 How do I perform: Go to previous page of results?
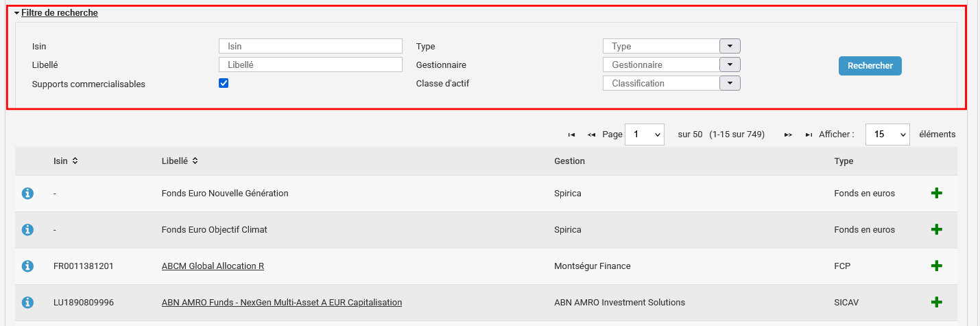[591, 135]
